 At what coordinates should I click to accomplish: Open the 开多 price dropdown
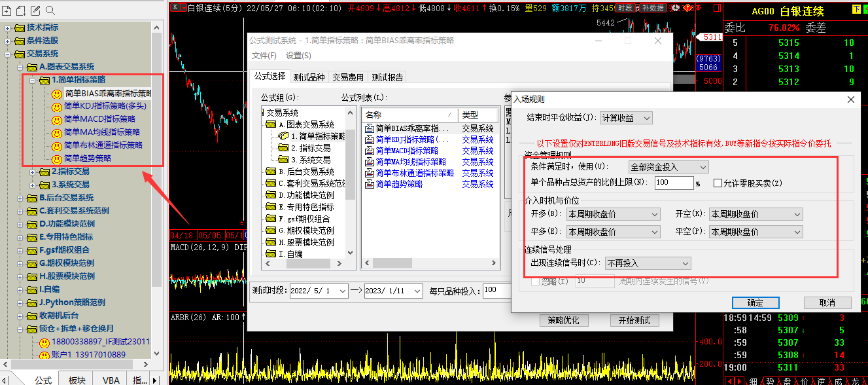[613, 214]
